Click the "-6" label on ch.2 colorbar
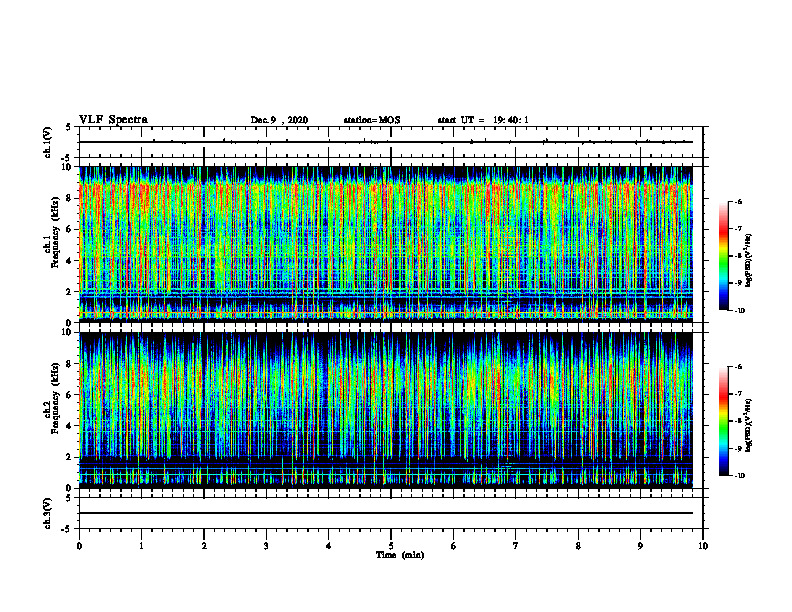Image resolution: width=792 pixels, height=612 pixels. click(738, 367)
